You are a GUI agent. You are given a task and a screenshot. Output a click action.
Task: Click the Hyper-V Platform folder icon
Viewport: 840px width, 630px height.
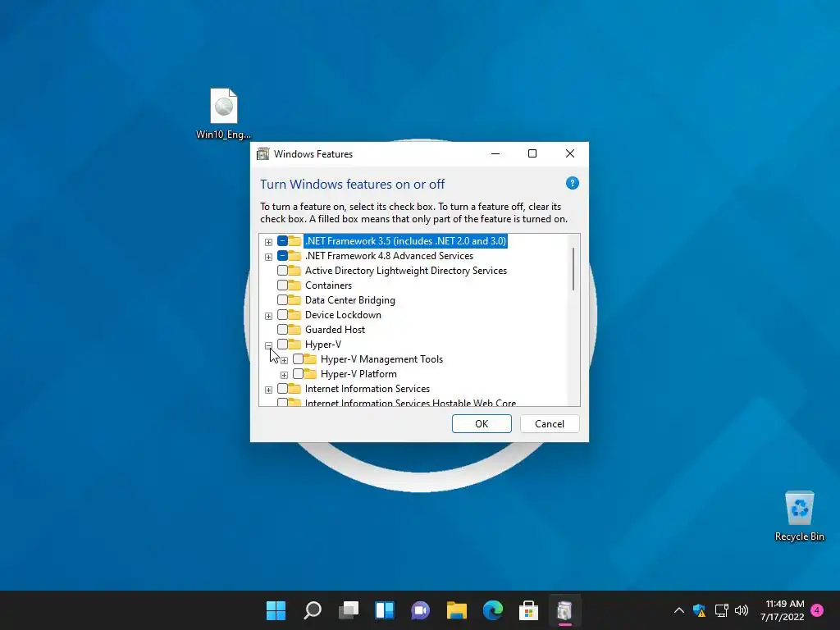(x=310, y=373)
